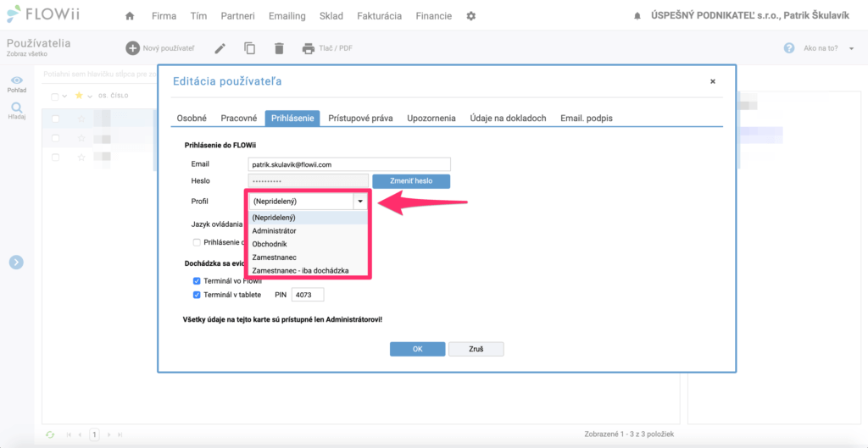Click the Nový používateľ plus icon
This screenshot has width=868, height=448.
pos(133,48)
